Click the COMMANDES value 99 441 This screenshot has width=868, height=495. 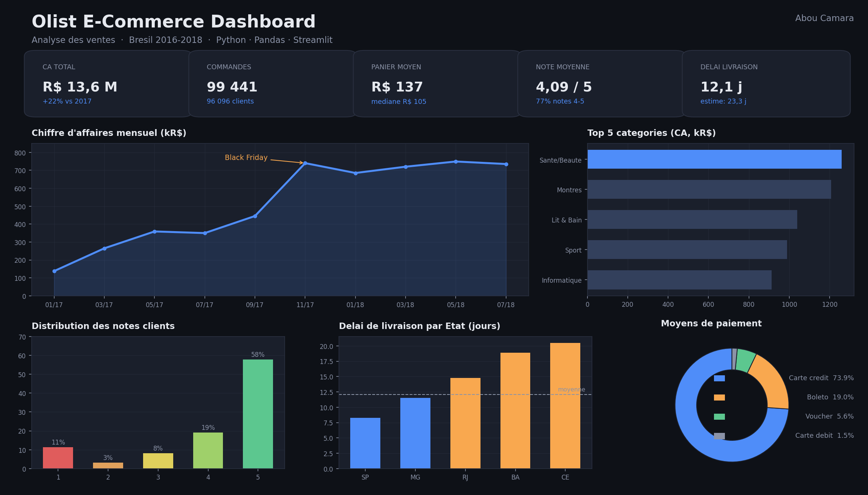(232, 87)
